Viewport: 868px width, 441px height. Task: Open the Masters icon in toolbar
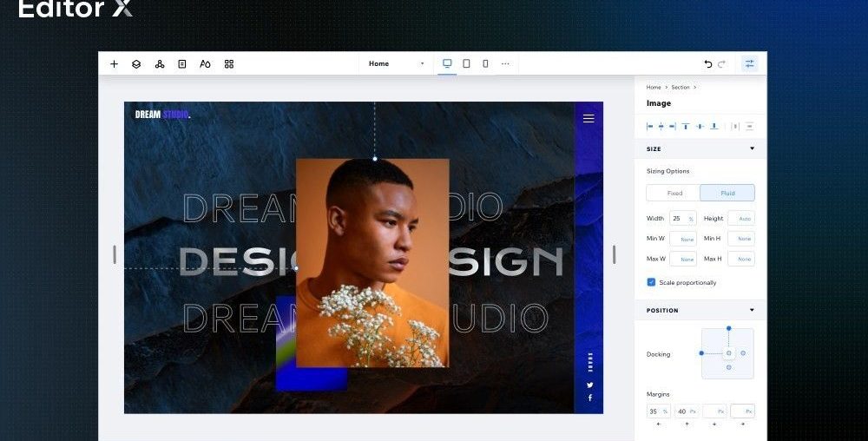click(160, 64)
